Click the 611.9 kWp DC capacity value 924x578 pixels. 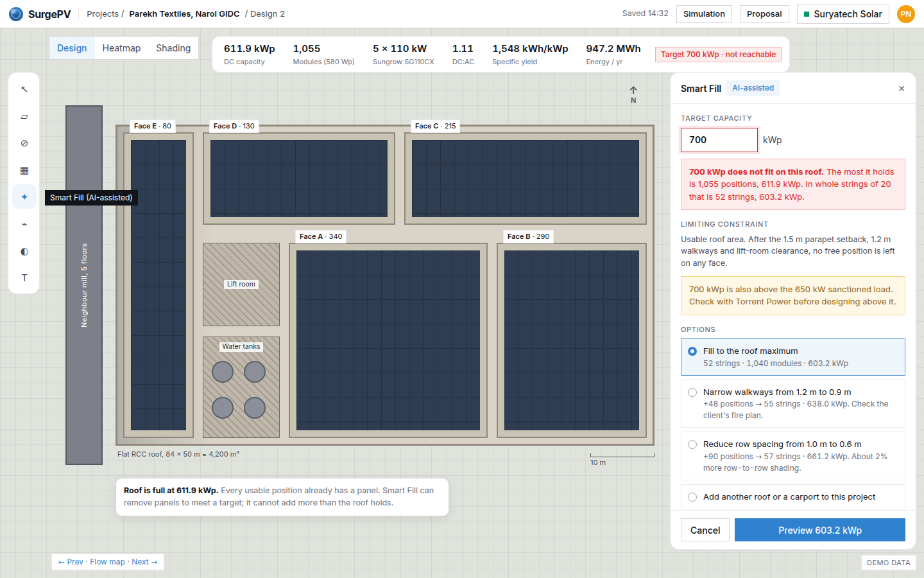(250, 49)
